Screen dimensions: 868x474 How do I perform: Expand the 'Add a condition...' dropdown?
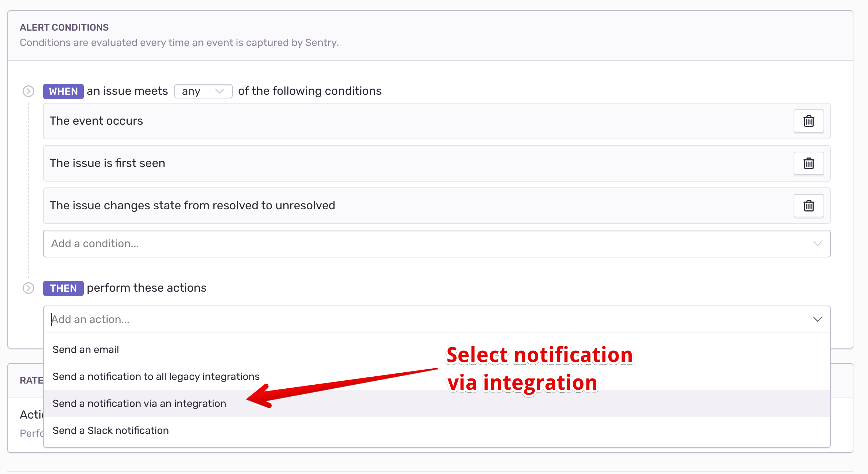[x=437, y=244]
